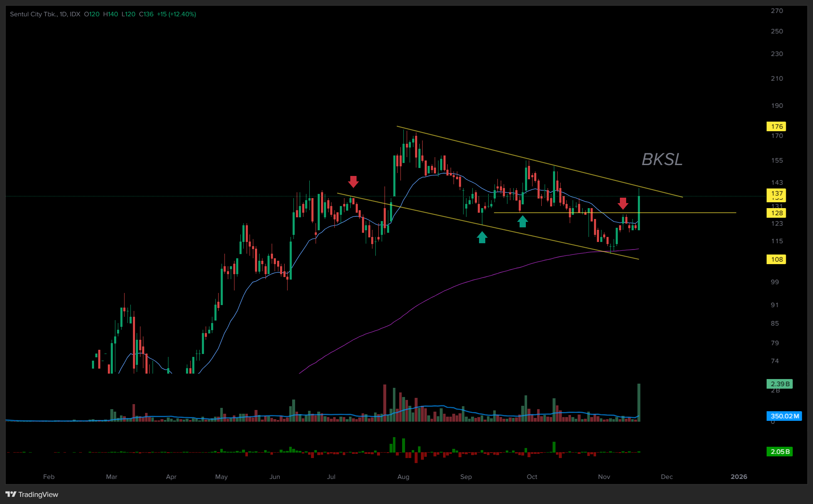Select the yellow 176 price label
Viewport: 813px width, 504px height.
click(x=776, y=126)
